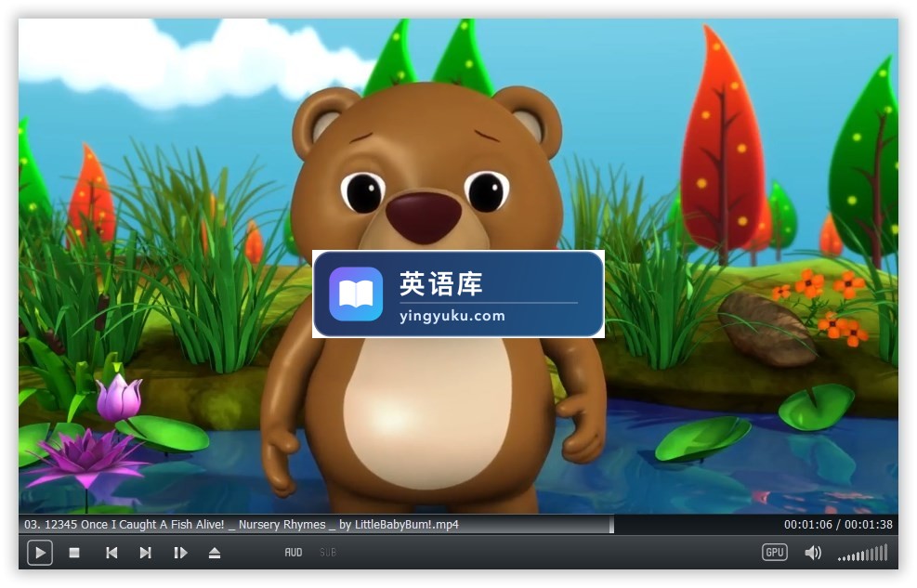The width and height of the screenshot is (917, 588).
Task: Click the file title 12345 Once I Caught A Fish Alive
Action: (241, 524)
